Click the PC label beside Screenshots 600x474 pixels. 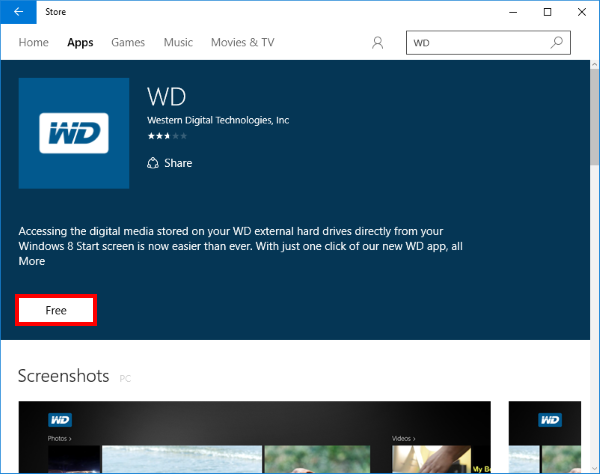point(125,379)
